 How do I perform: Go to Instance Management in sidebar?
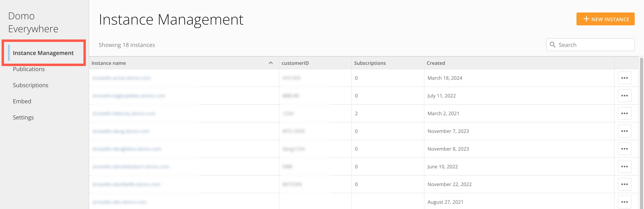(x=43, y=53)
